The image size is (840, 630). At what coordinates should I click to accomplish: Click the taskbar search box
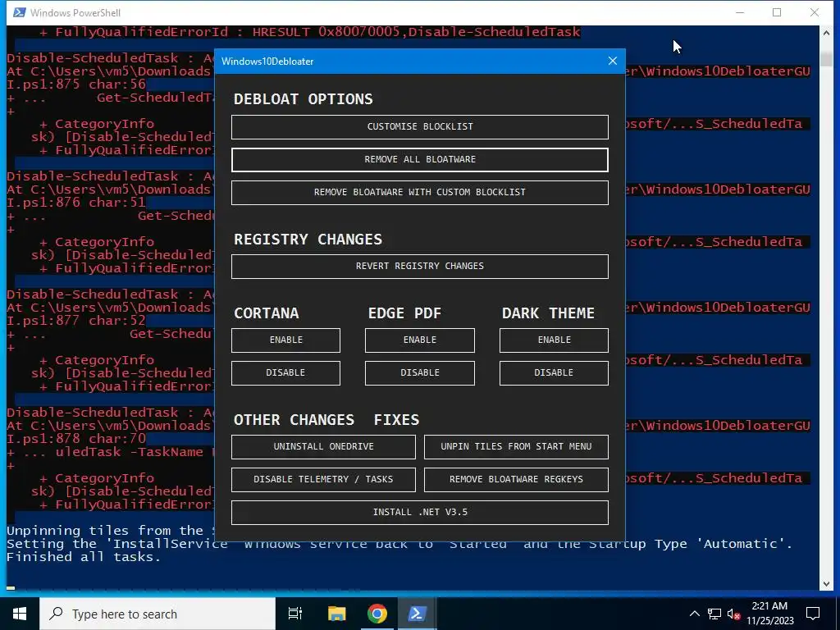[157, 614]
